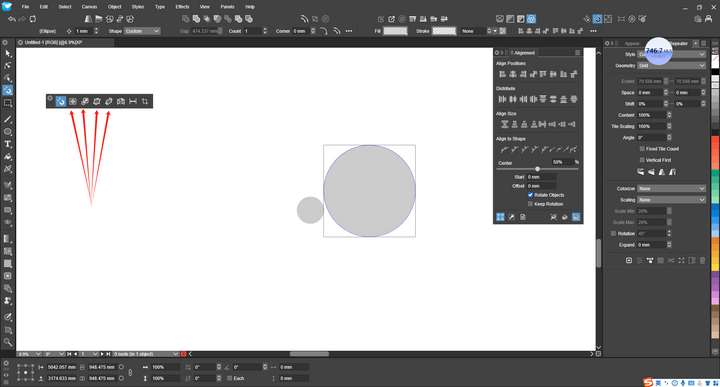Click first Align Positions icon in Alignment panel
720x387 pixels.
click(502, 74)
